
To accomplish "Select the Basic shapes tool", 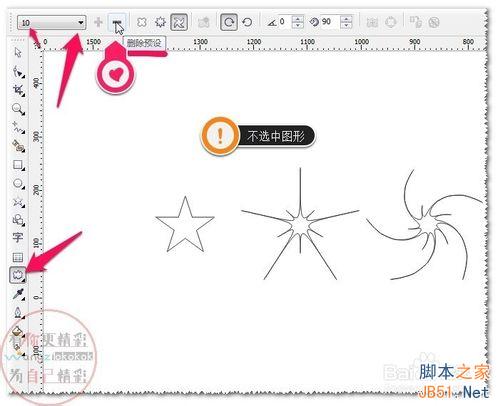I will coord(18,220).
